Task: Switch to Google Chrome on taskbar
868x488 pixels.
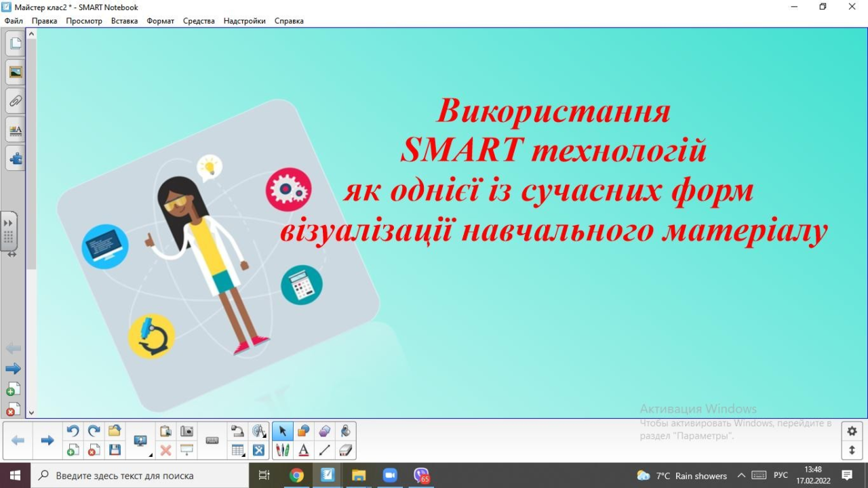Action: point(296,475)
